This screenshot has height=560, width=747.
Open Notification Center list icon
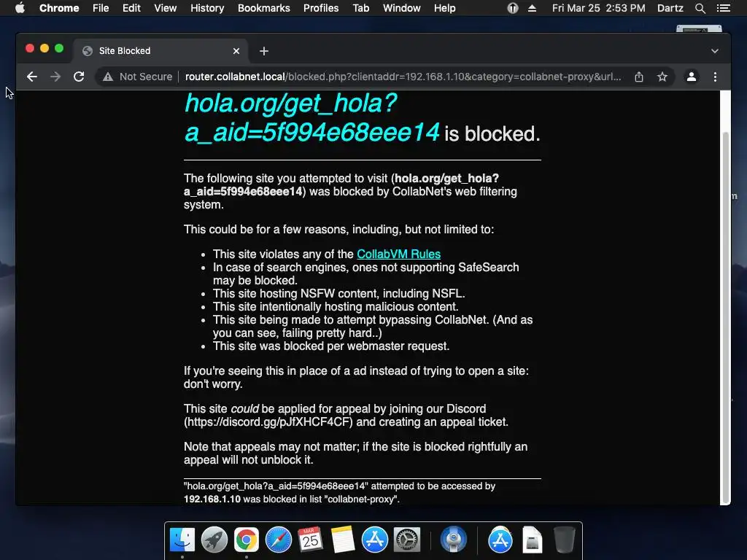[x=724, y=8]
